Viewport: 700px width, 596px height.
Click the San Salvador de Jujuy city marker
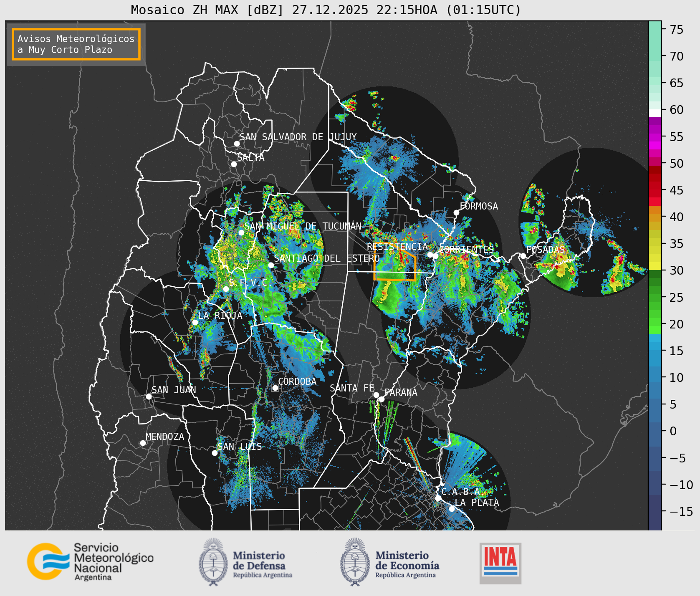[237, 144]
